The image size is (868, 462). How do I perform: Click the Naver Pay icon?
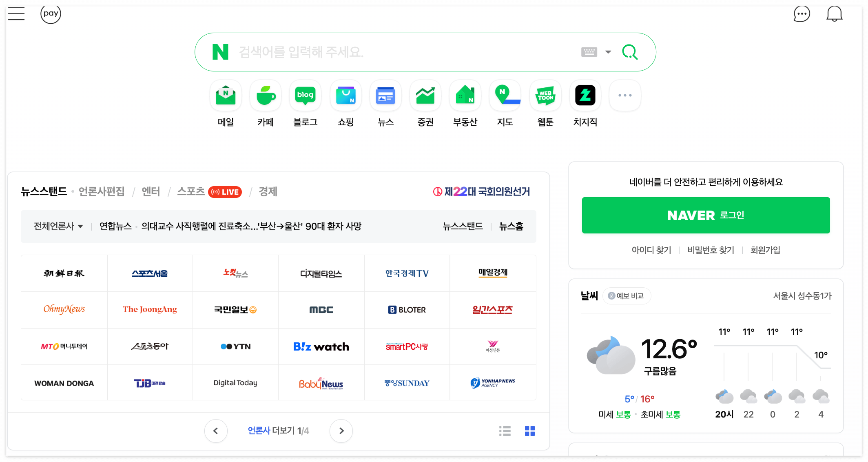click(51, 14)
